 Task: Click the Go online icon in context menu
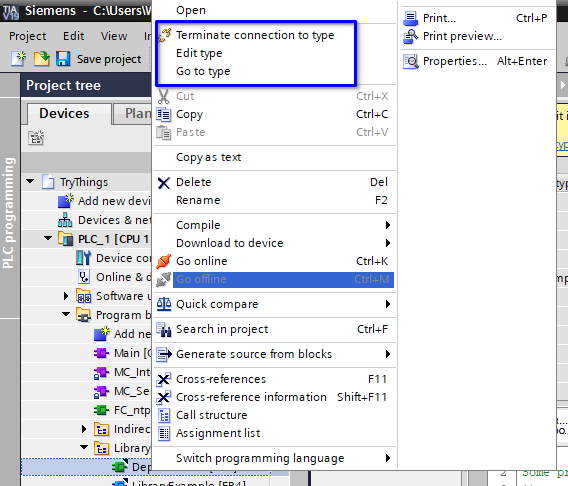(x=164, y=261)
